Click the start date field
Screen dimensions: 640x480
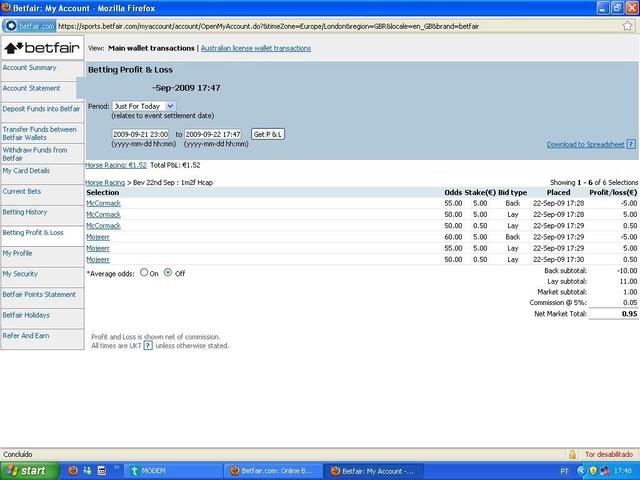coord(140,134)
